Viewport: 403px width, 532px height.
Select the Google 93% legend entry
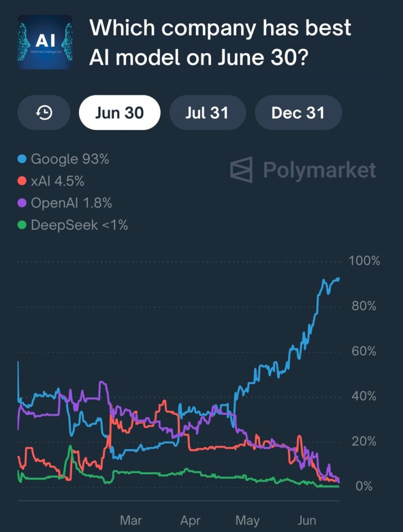tap(70, 159)
